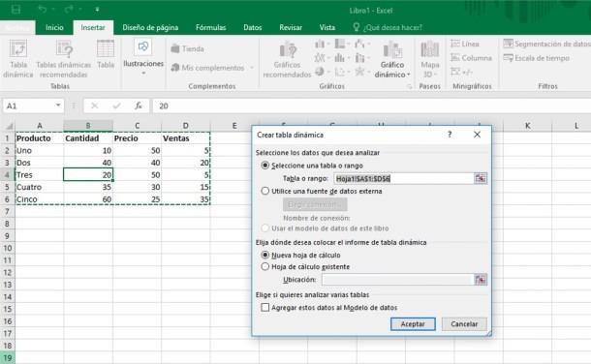Select the 'Seleccione una tabla o rango' radio

coord(264,166)
